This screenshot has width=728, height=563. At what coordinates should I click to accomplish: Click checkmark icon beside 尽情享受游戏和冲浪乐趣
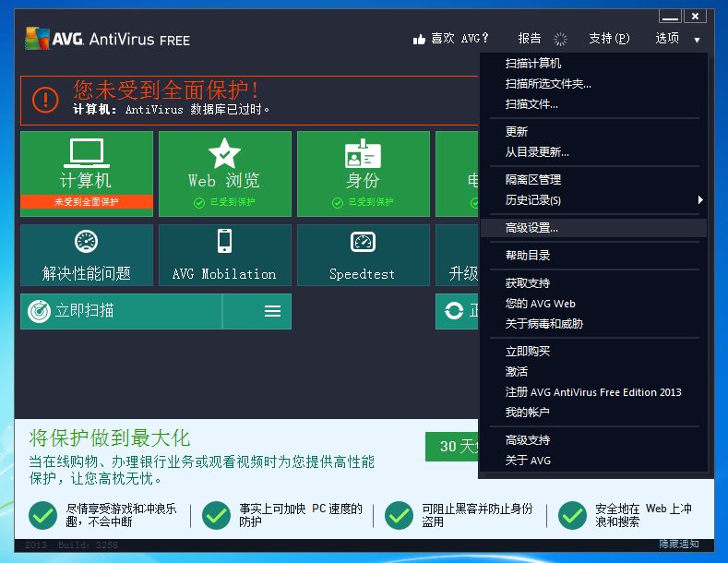(42, 515)
